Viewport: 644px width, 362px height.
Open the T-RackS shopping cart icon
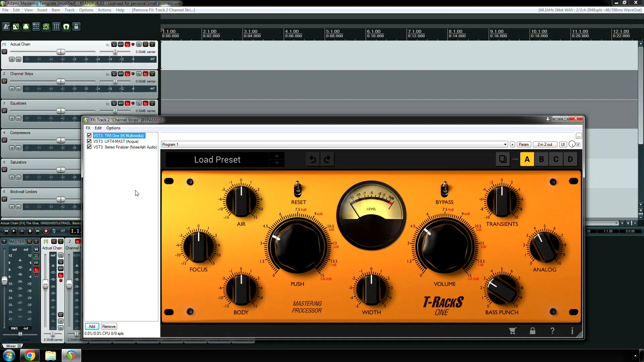click(x=513, y=331)
